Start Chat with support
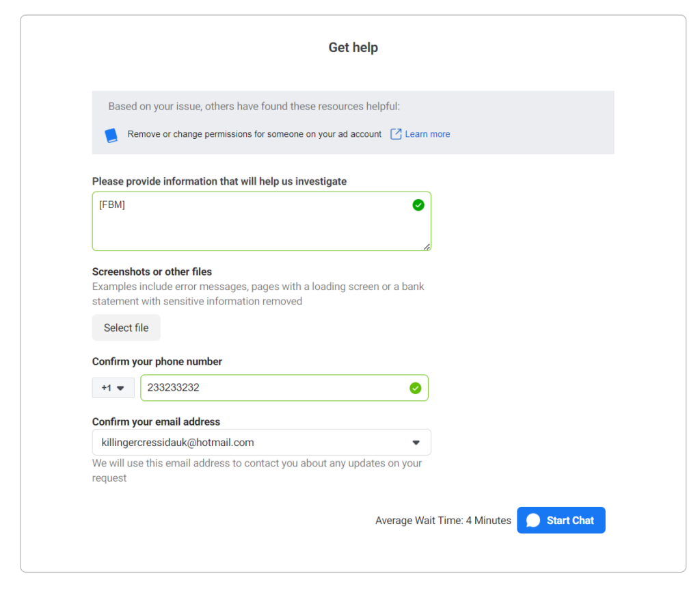Viewport: 700px width, 589px height. pos(561,520)
